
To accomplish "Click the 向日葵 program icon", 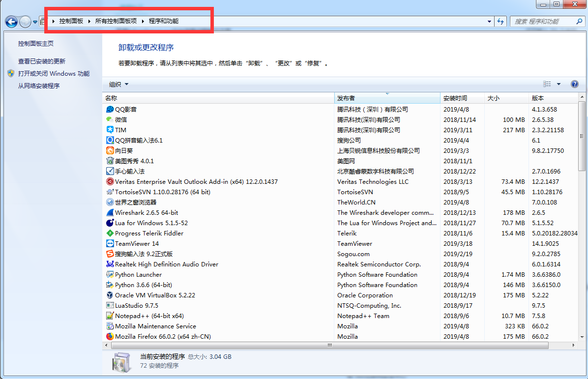I will click(110, 150).
